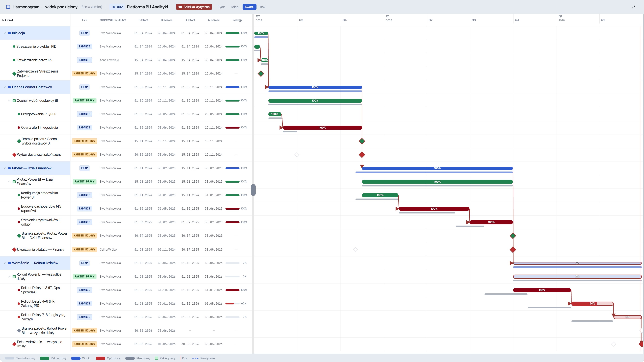Switch timeline scale to Tydz.
Image resolution: width=644 pixels, height=362 pixels.
(x=221, y=7)
